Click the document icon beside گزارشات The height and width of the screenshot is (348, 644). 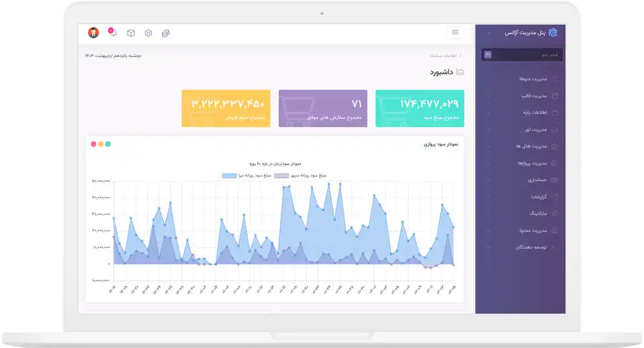click(x=554, y=197)
